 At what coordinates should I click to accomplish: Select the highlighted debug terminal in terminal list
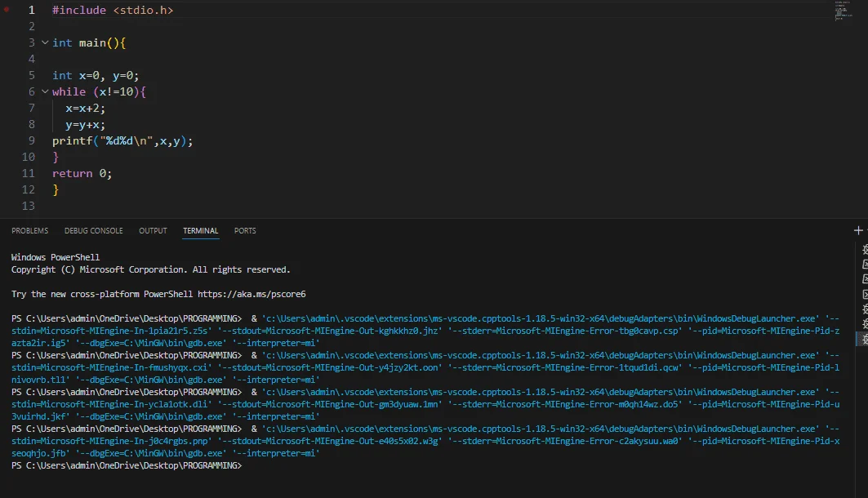click(864, 339)
